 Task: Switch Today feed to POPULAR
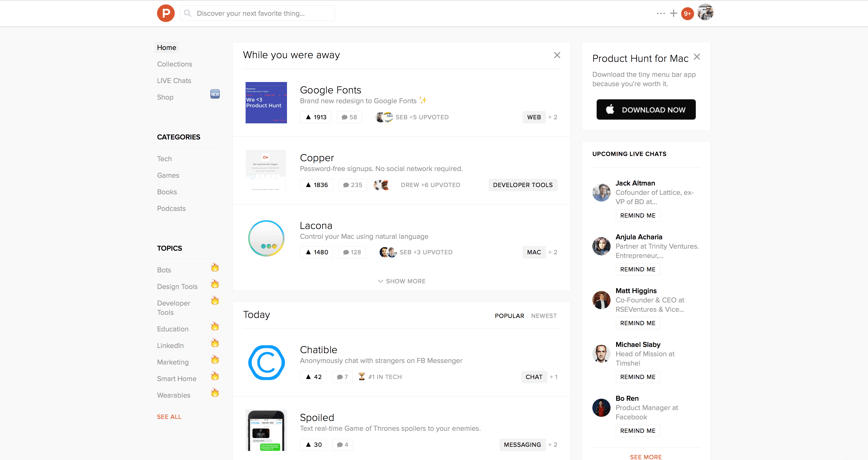click(x=509, y=316)
